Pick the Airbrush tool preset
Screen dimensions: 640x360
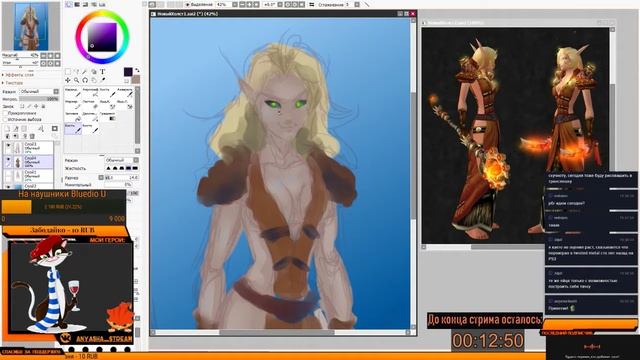click(90, 92)
